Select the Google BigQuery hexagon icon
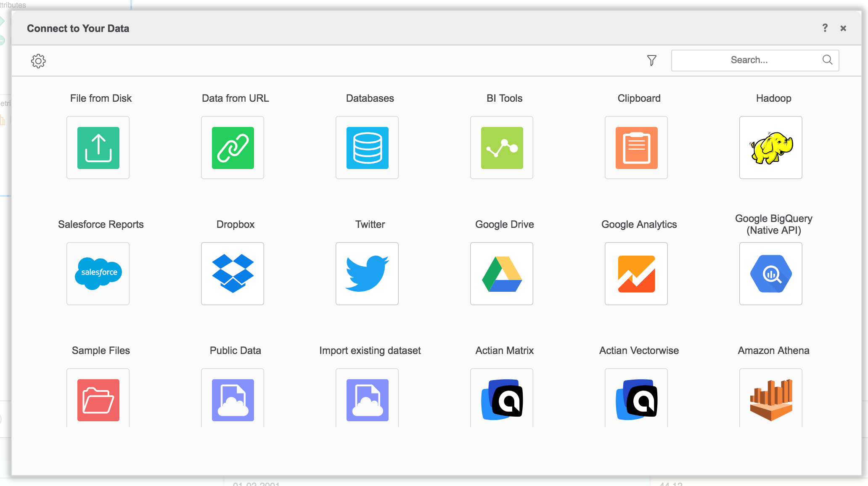Viewport: 868px width, 486px height. click(771, 274)
